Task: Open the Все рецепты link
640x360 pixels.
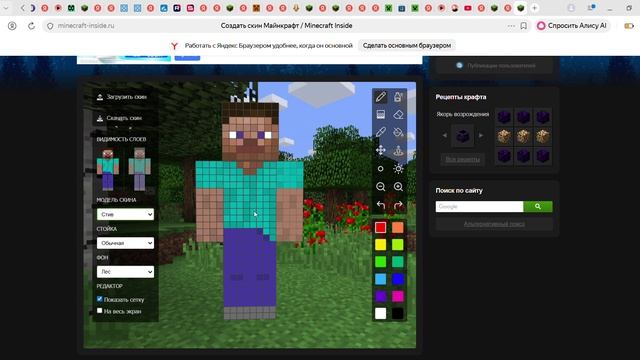Action: 462,159
